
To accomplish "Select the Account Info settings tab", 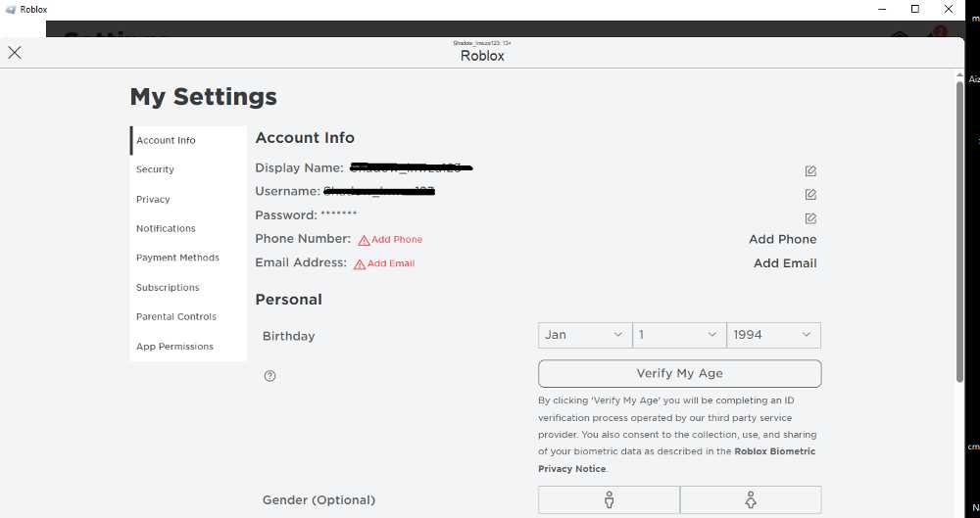I will tap(188, 141).
